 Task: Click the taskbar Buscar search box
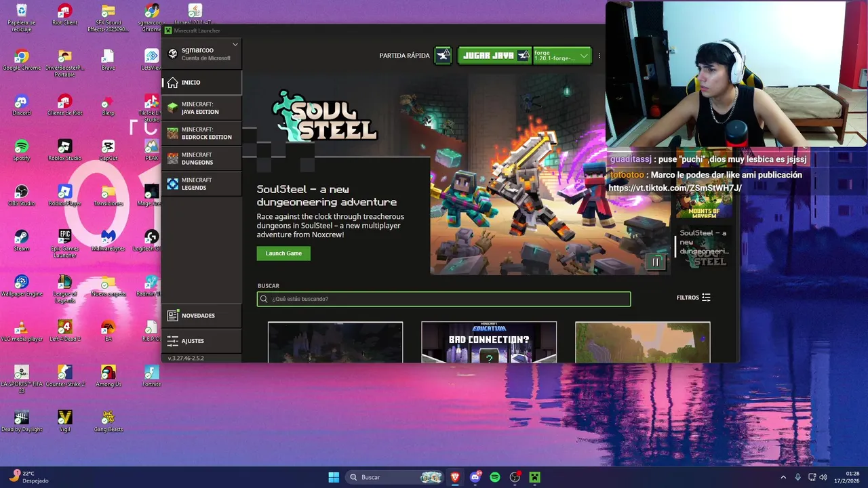coord(395,477)
